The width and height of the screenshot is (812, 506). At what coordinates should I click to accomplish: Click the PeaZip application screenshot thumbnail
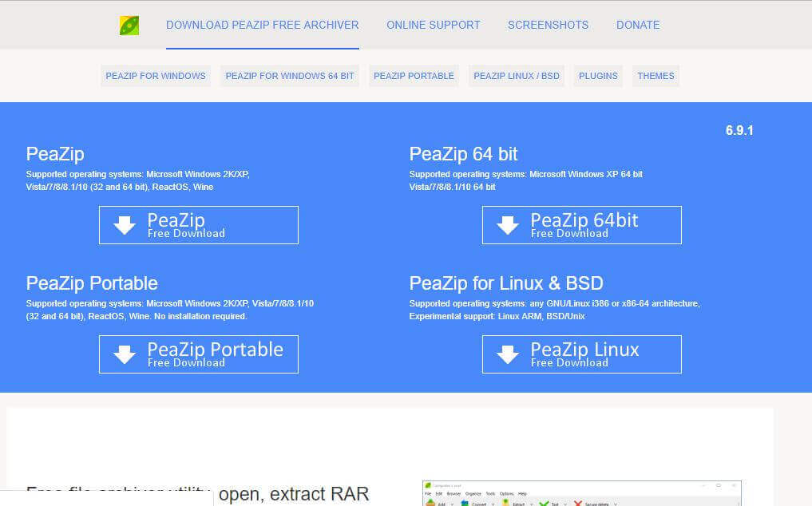pos(581,493)
